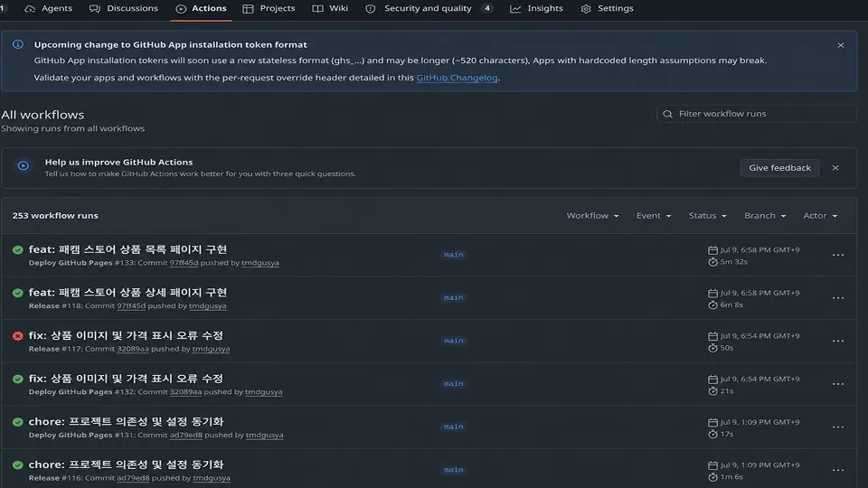Screen dimensions: 868x488
Task: Open 'chore: 프로젝트 의존성' Deploy GitHub Pages #131 run
Action: 127,422
